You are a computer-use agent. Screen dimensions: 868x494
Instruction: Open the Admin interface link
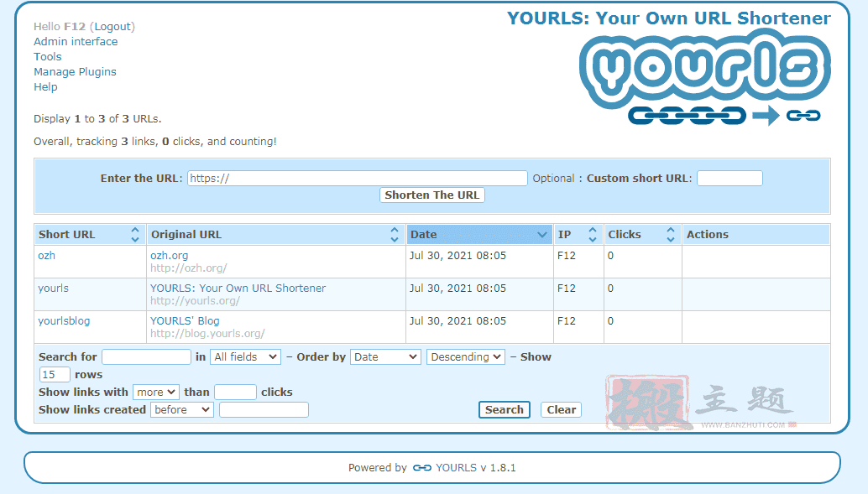[x=76, y=41]
